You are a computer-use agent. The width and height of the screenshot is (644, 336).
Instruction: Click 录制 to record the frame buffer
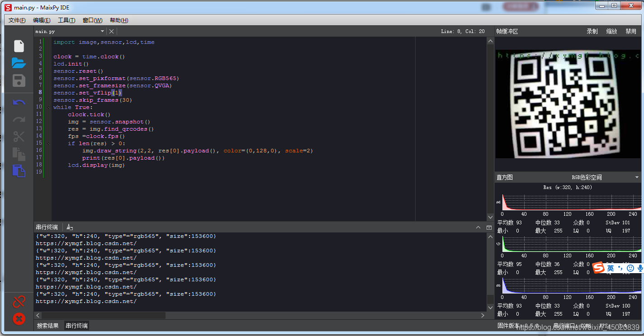[592, 31]
